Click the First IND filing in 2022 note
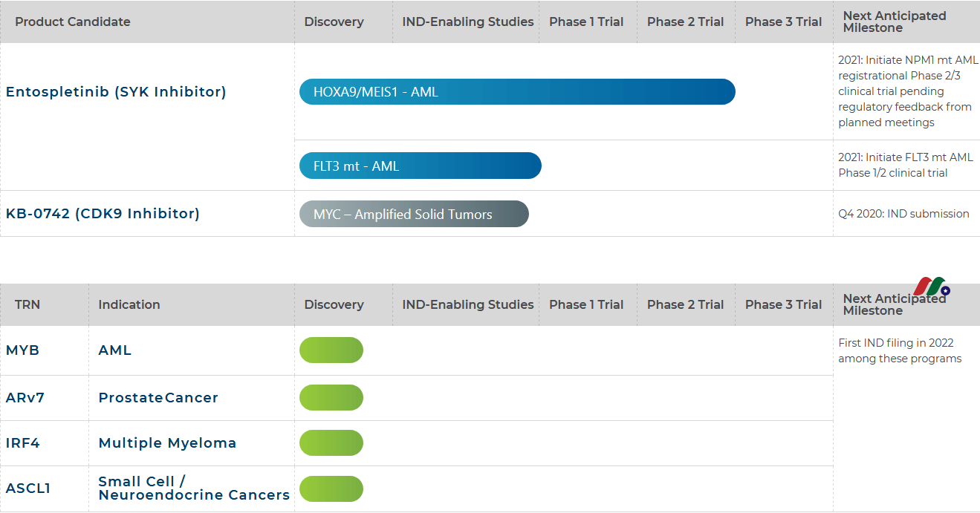Image resolution: width=980 pixels, height=513 pixels. click(x=899, y=350)
